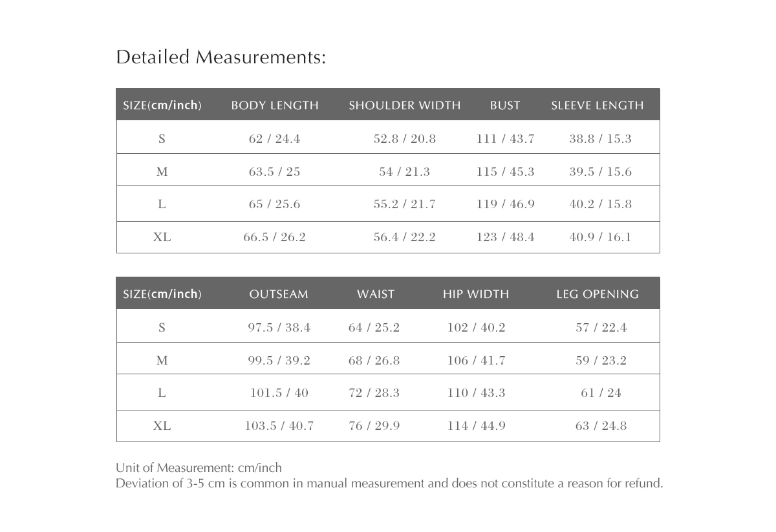776x532 pixels.
Task: Select the BODY LENGTH column header
Action: point(275,105)
